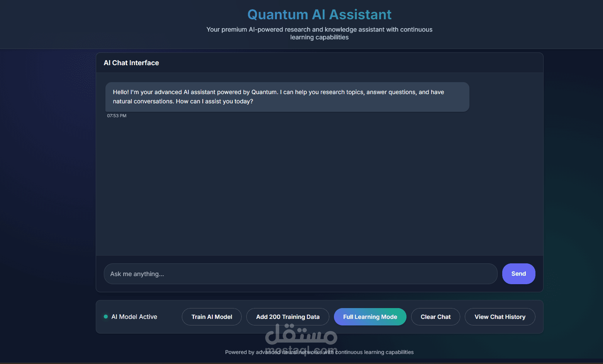Activate Full Learning Mode
Viewport: 603px width, 364px height.
(370, 317)
